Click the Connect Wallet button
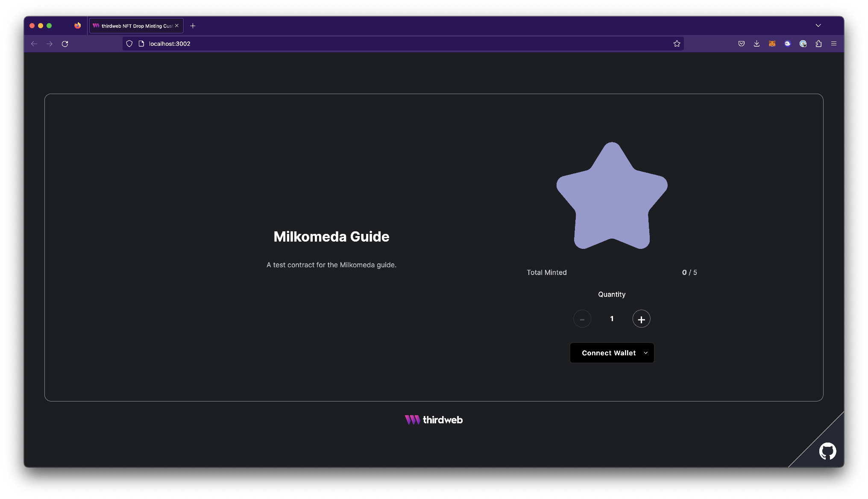This screenshot has height=499, width=868. (608, 353)
